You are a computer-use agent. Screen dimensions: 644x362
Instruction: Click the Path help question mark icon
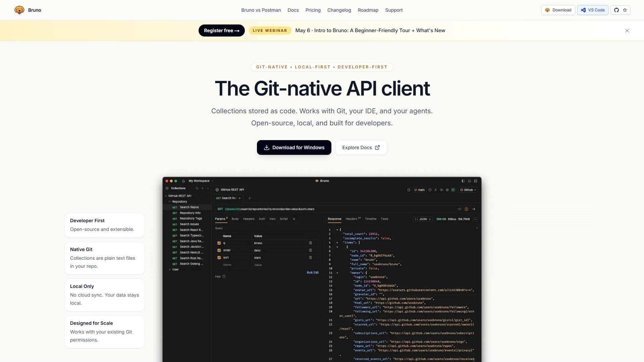pyautogui.click(x=224, y=277)
